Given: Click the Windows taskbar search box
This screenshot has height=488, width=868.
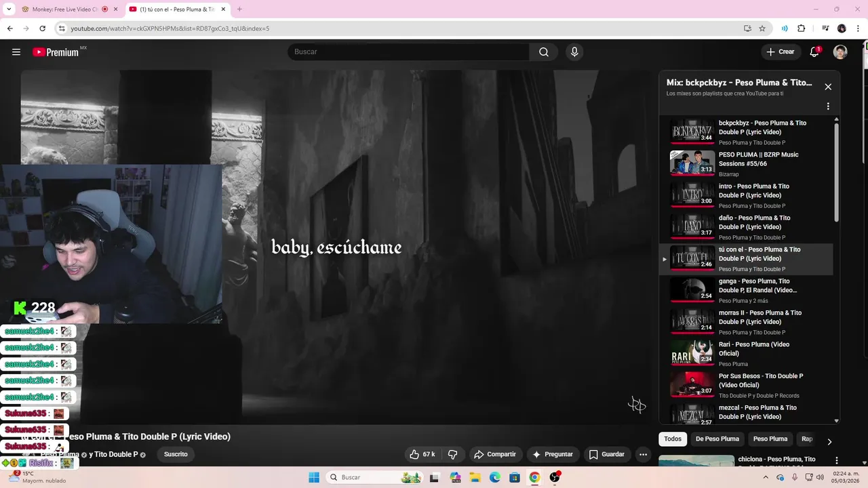Looking at the screenshot, I should click(x=375, y=477).
